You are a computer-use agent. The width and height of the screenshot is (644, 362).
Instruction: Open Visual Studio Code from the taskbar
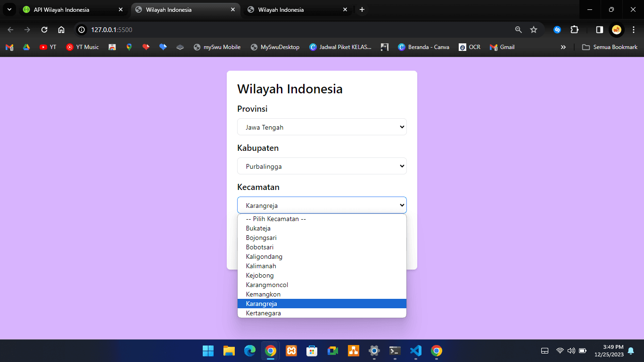point(415,351)
